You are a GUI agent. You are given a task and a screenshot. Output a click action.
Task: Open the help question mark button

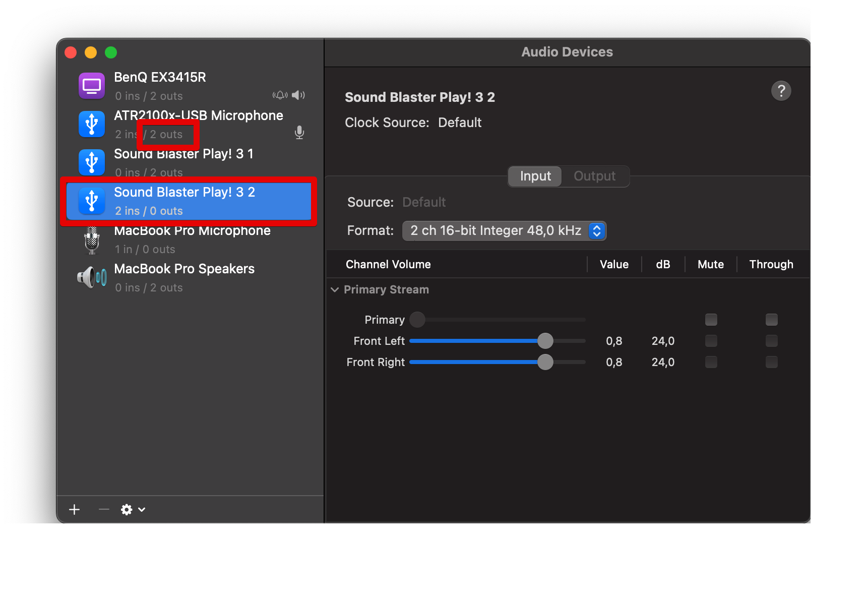coord(781,91)
